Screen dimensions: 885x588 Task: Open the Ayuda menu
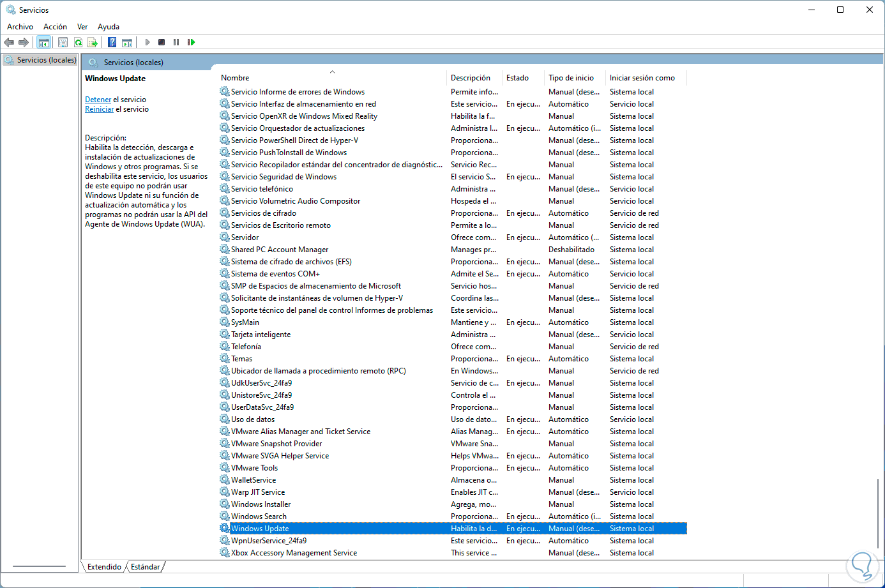click(109, 27)
